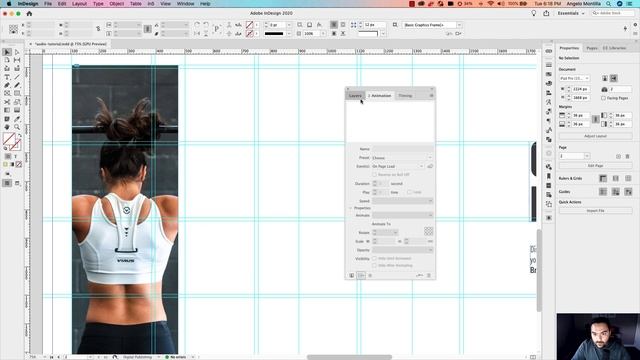This screenshot has width=640, height=360.
Task: Open the Essentials workspace dropdown
Action: click(x=571, y=13)
